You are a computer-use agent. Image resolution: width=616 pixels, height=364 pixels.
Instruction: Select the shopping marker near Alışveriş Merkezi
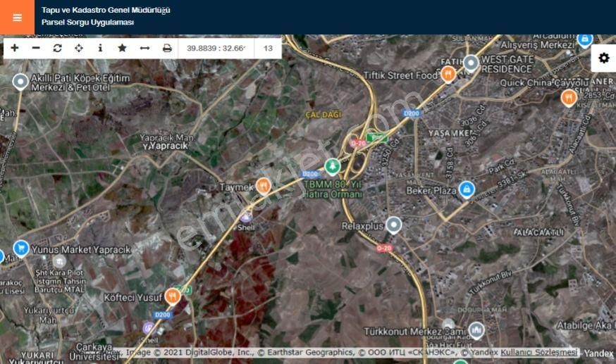click(585, 40)
